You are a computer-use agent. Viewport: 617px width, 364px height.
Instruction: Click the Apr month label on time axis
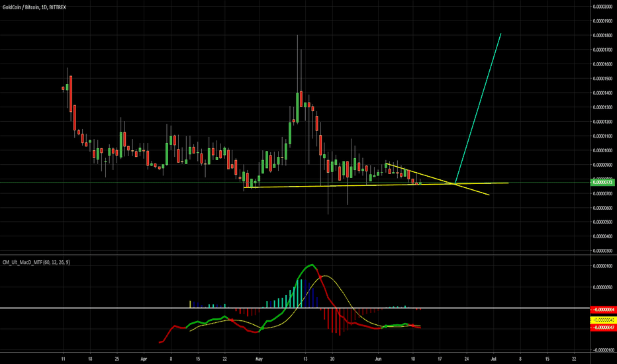[x=144, y=359]
